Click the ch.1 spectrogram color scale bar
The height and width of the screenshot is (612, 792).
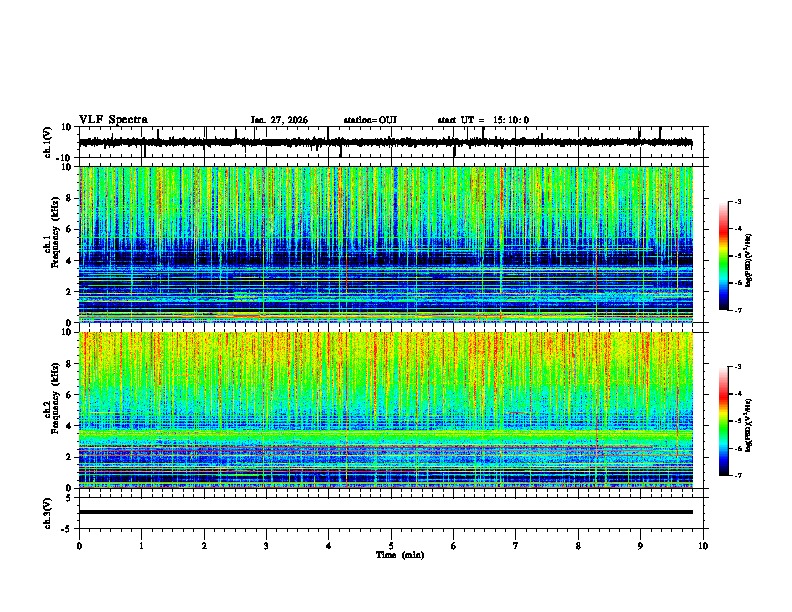coord(724,256)
